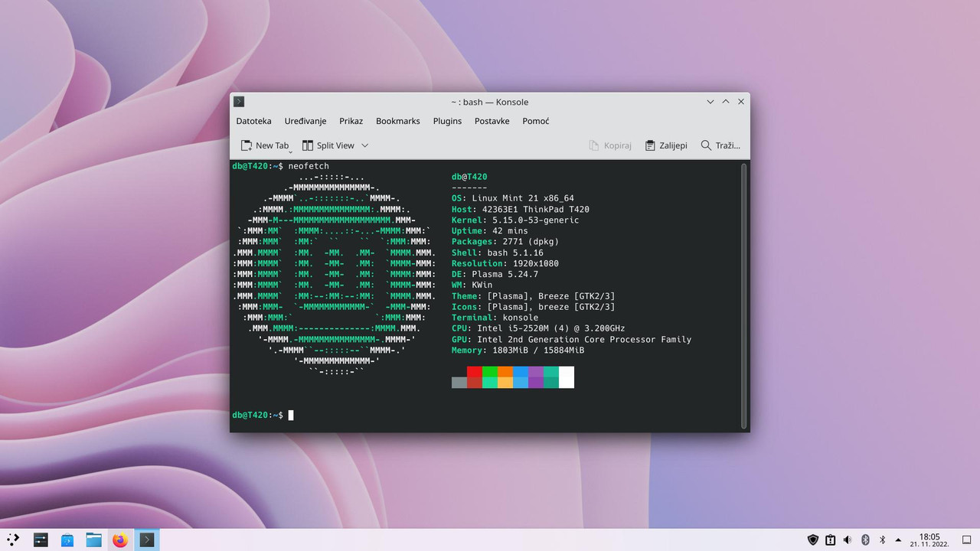Viewport: 980px width, 551px height.
Task: Click the 'Shell: bash 5.1.16' line
Action: [x=498, y=253]
